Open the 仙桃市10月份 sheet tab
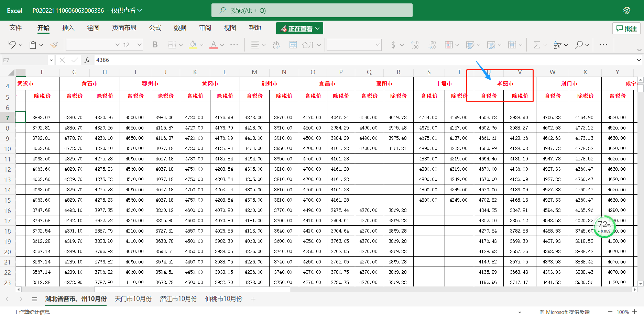644x316 pixels. coord(223,299)
